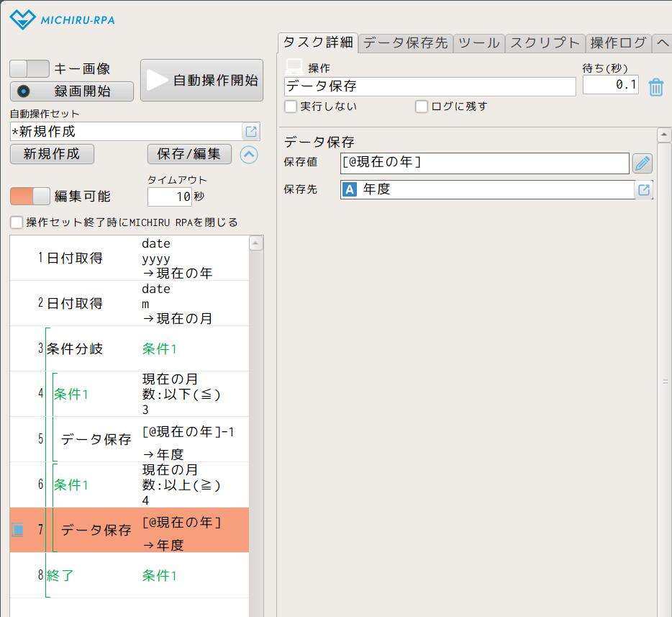Click the record icon on 録画開始
Viewport: 672px width, 617px height.
[24, 91]
